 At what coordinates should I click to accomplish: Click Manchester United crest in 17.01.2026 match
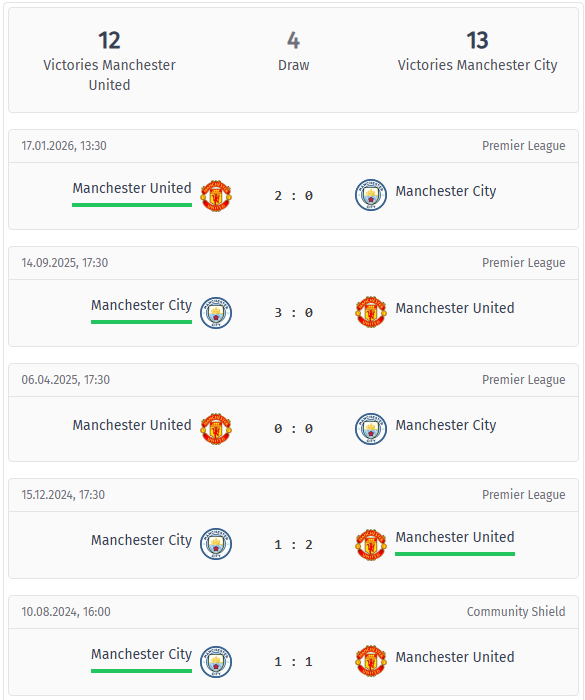pos(216,196)
